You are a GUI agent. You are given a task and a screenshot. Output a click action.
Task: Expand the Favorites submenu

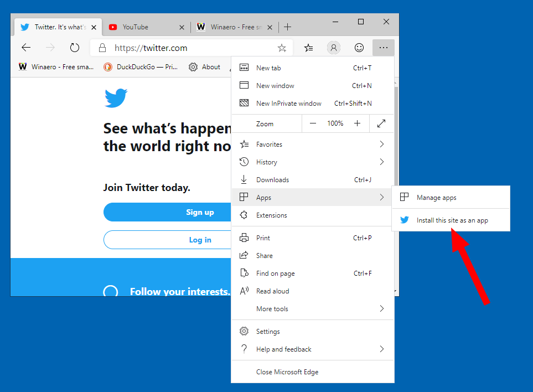(x=312, y=144)
